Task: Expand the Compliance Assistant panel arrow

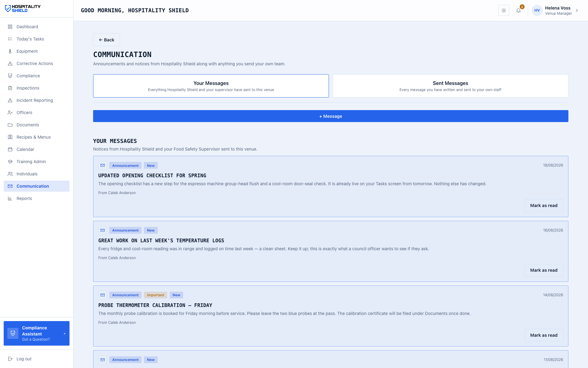Action: tap(65, 333)
